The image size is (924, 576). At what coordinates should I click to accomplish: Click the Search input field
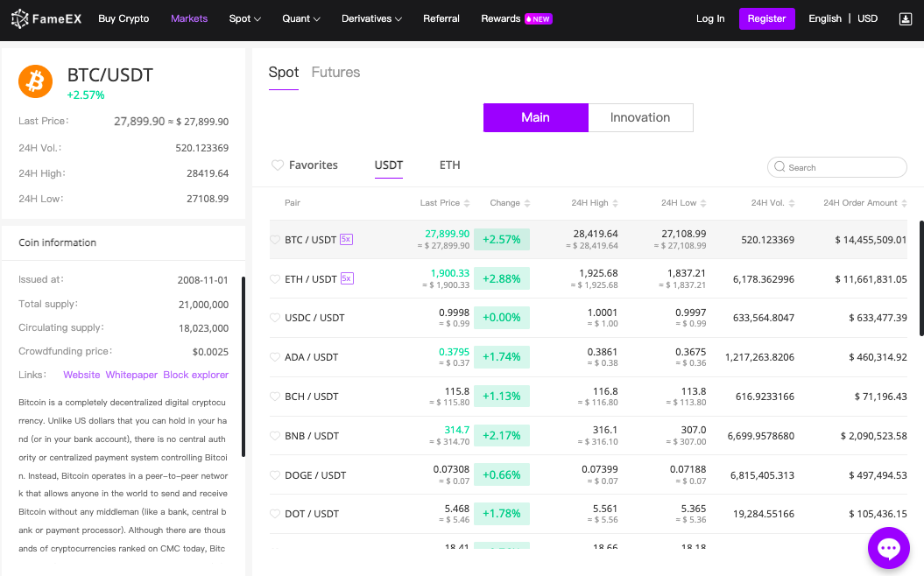pyautogui.click(x=843, y=167)
